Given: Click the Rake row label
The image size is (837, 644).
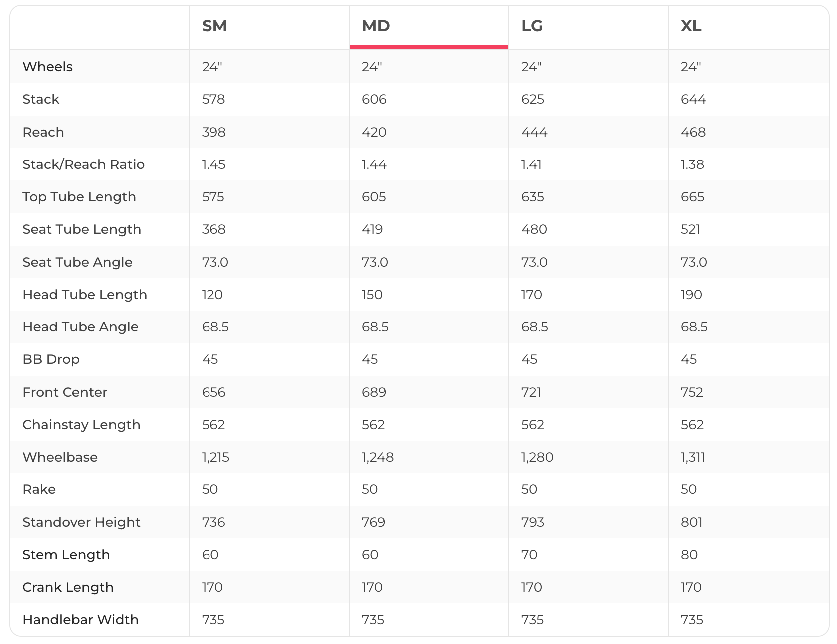Looking at the screenshot, I should 39,489.
